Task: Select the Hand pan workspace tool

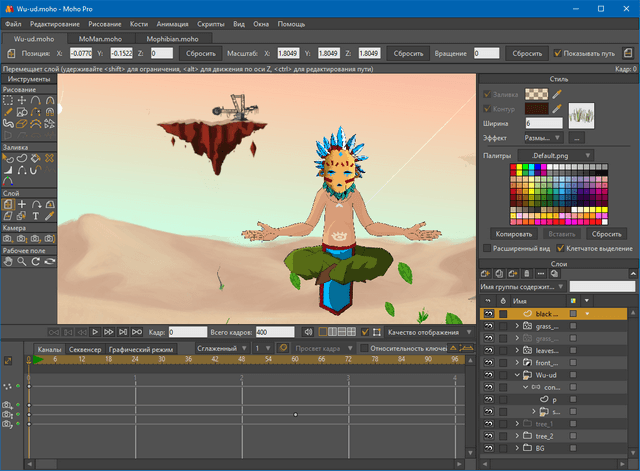Action: click(9, 261)
